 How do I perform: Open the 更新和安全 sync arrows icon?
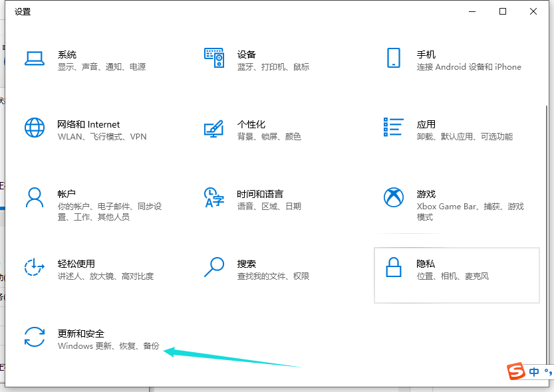tap(35, 337)
